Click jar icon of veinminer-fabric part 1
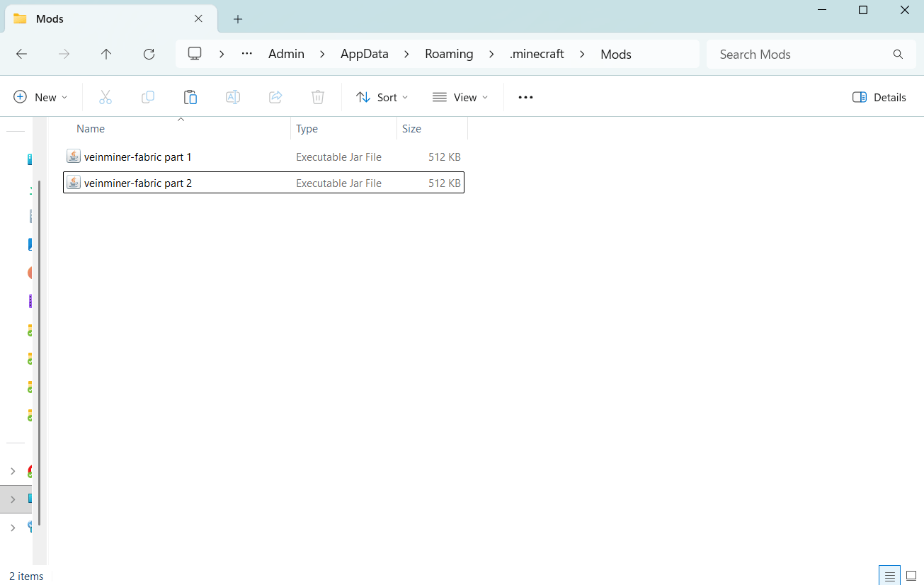 74,157
